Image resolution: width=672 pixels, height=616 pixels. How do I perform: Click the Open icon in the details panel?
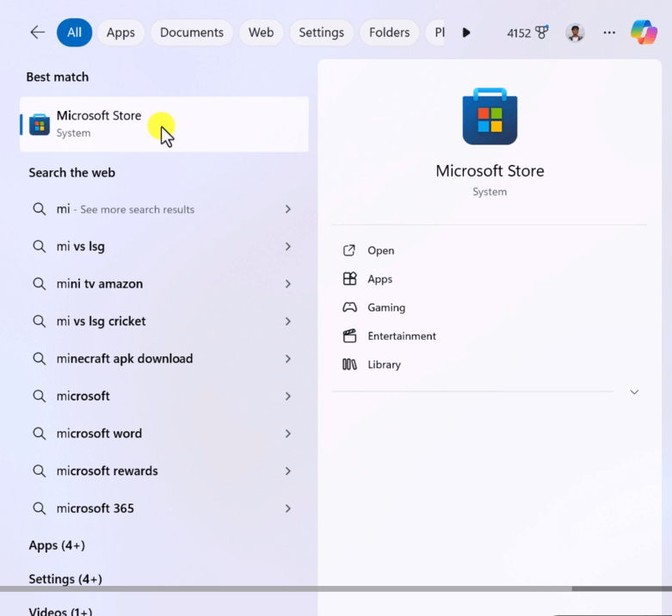[349, 250]
